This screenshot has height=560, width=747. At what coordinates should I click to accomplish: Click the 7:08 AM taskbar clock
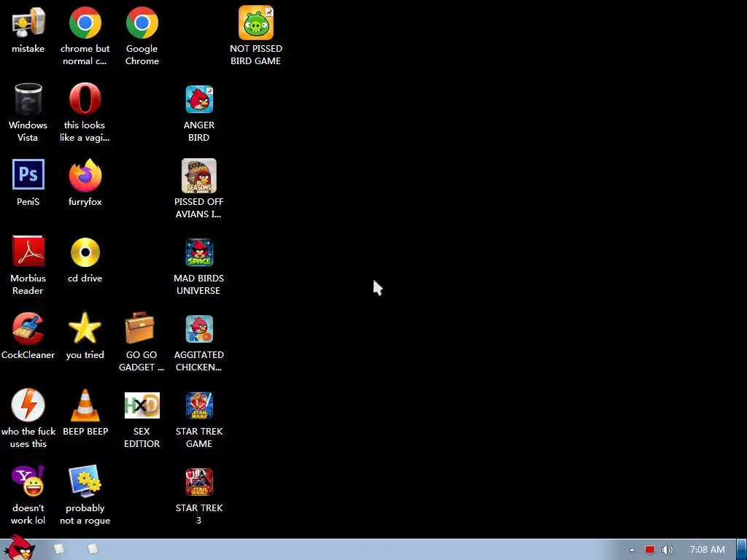708,550
